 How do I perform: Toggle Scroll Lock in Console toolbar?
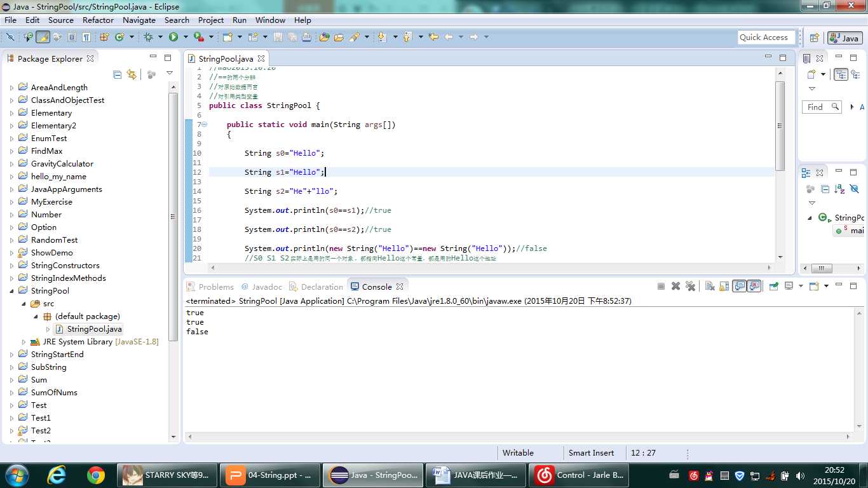pyautogui.click(x=724, y=286)
